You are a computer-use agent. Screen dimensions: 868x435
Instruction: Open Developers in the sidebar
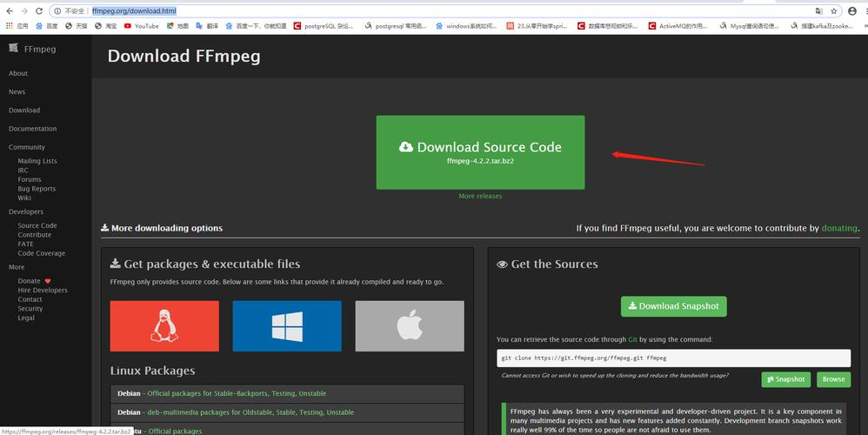tap(26, 211)
